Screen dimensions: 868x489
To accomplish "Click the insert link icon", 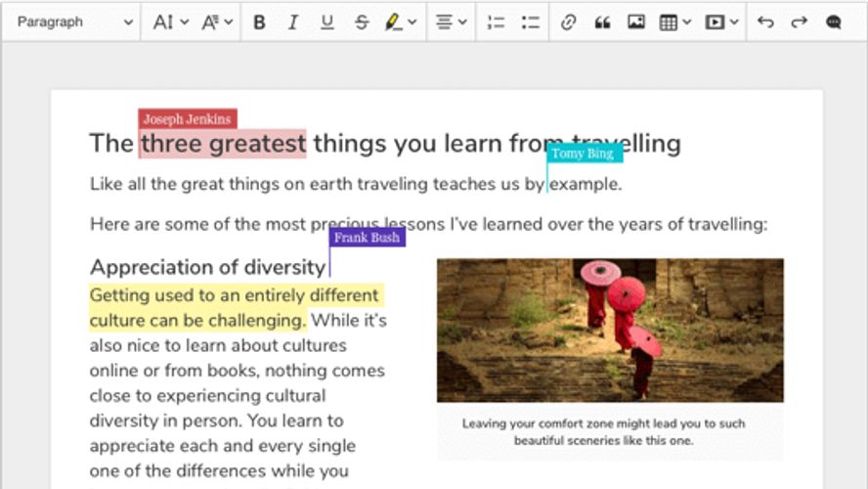I will click(x=568, y=22).
